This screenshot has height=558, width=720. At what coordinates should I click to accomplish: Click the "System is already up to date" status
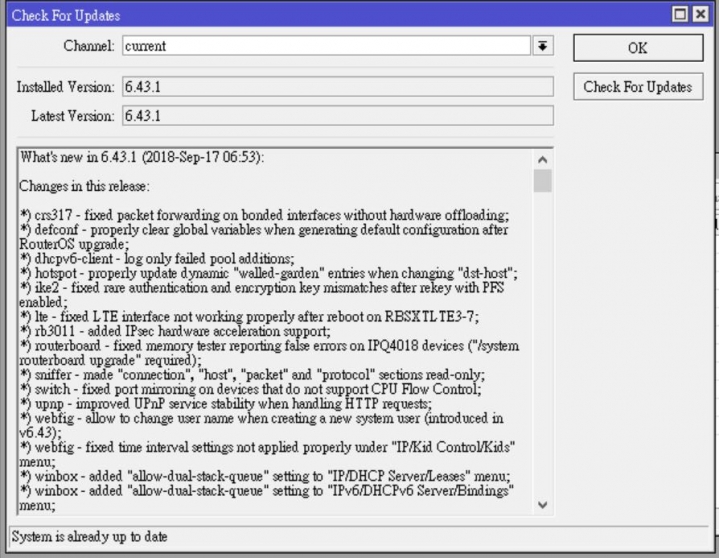90,536
